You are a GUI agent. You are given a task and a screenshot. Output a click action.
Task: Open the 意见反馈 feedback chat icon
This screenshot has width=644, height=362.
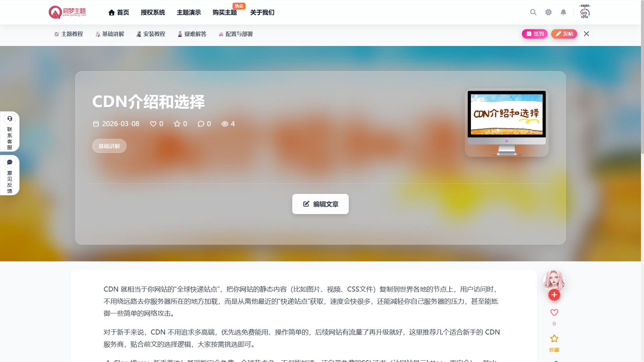click(x=10, y=162)
